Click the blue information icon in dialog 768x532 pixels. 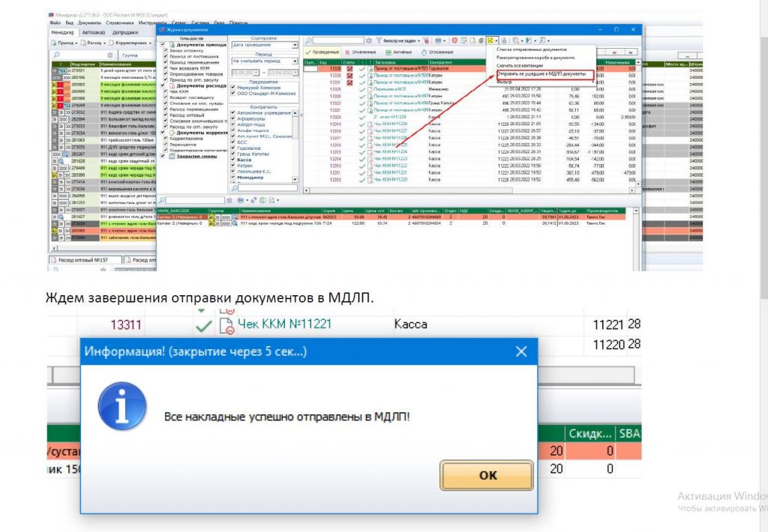[x=121, y=405]
